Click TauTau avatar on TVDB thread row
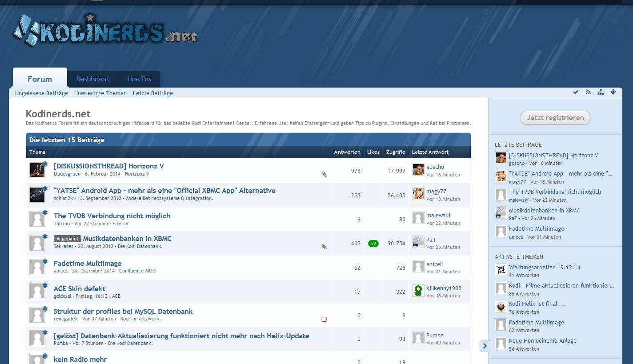The image size is (633, 364). click(37, 219)
